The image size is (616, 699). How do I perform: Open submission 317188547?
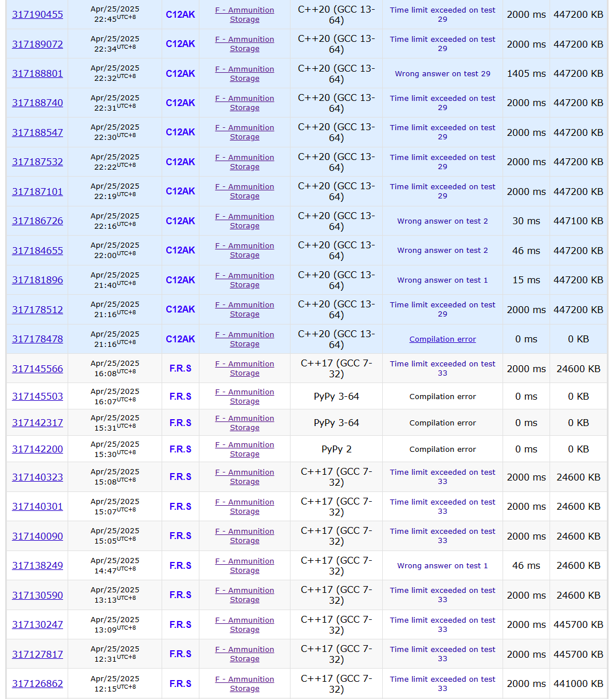37,132
